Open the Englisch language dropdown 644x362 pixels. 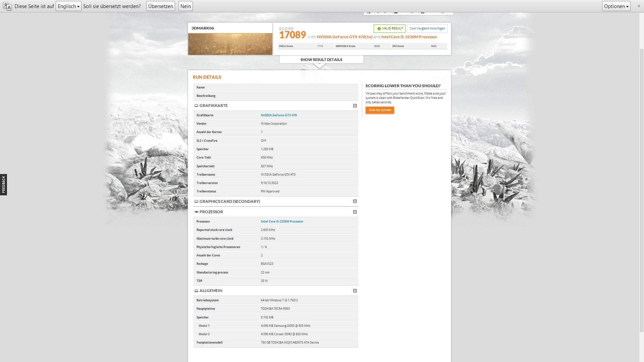click(68, 6)
